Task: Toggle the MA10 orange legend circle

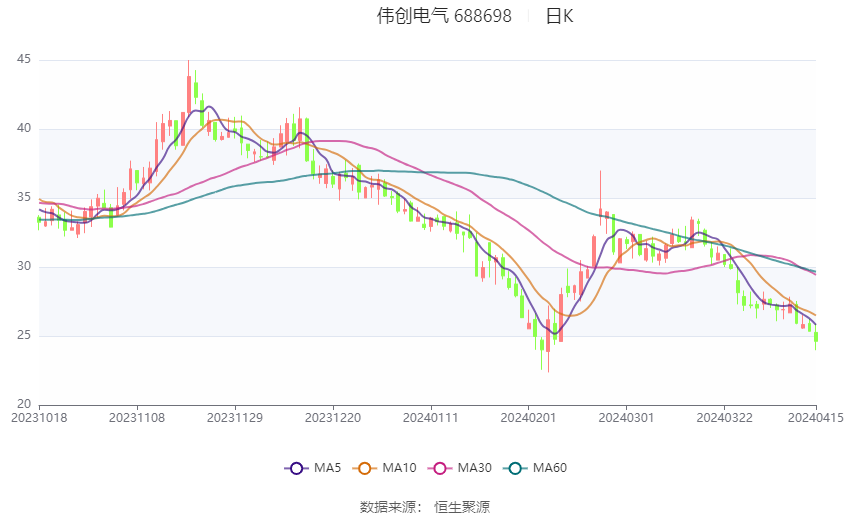Action: [x=364, y=468]
